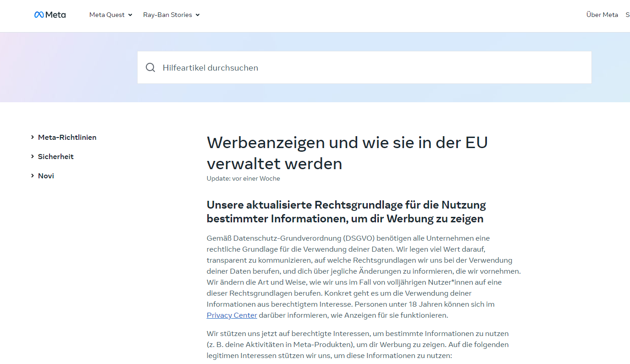Expand the Novi sidebar section
Screen dimensions: 630x364
[x=43, y=176]
